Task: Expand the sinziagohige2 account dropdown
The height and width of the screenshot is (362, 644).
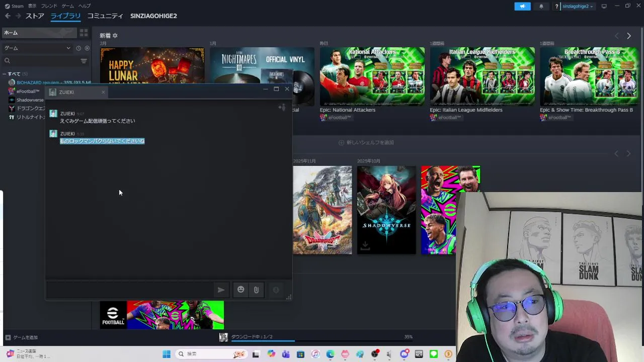Action: pyautogui.click(x=578, y=6)
